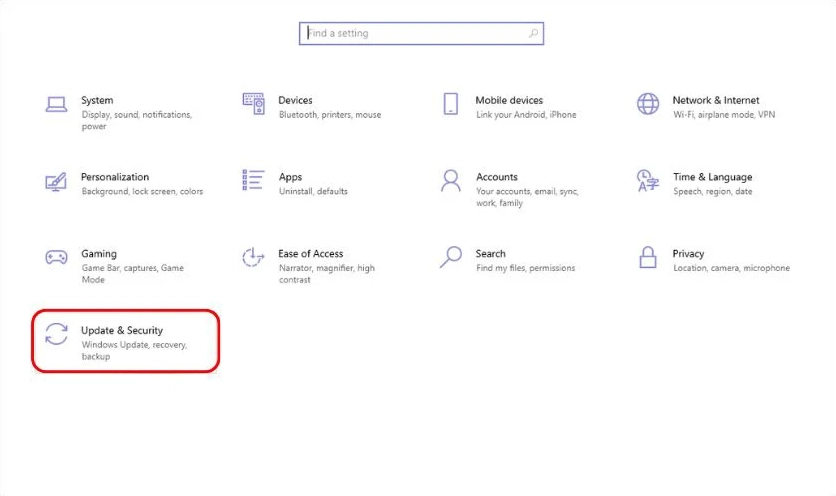Click the Search magnifying glass category icon
The height and width of the screenshot is (496, 836).
451,257
